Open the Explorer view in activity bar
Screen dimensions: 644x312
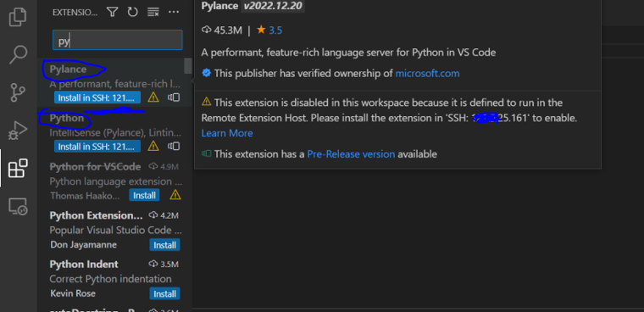coord(18,17)
